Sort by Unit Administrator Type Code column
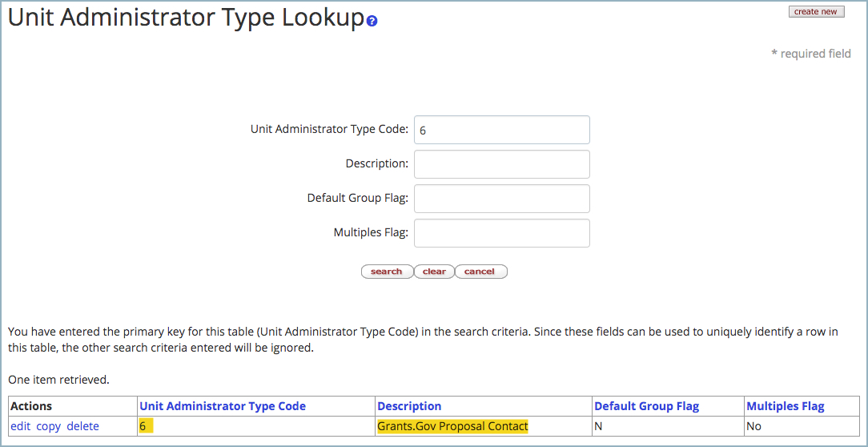Viewport: 868px width, 447px height. coord(223,406)
